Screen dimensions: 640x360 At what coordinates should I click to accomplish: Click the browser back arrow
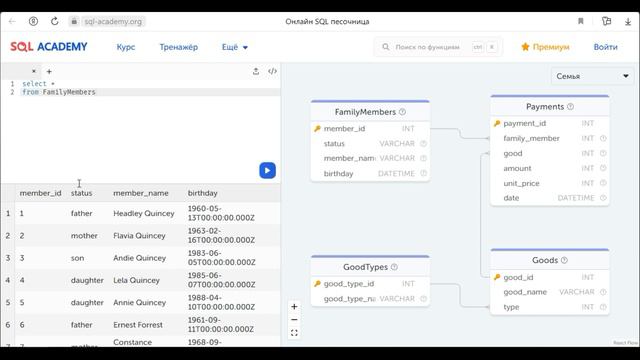(x=12, y=21)
